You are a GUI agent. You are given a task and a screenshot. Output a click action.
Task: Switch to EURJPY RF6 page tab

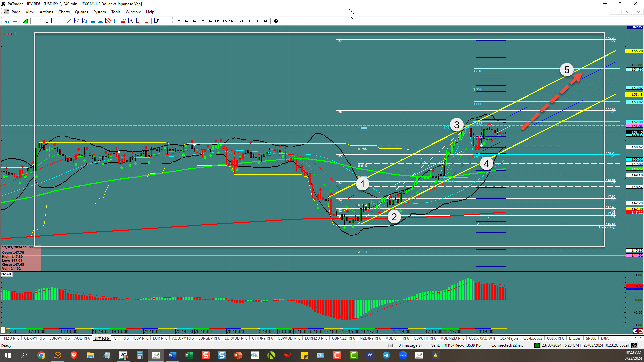60,338
